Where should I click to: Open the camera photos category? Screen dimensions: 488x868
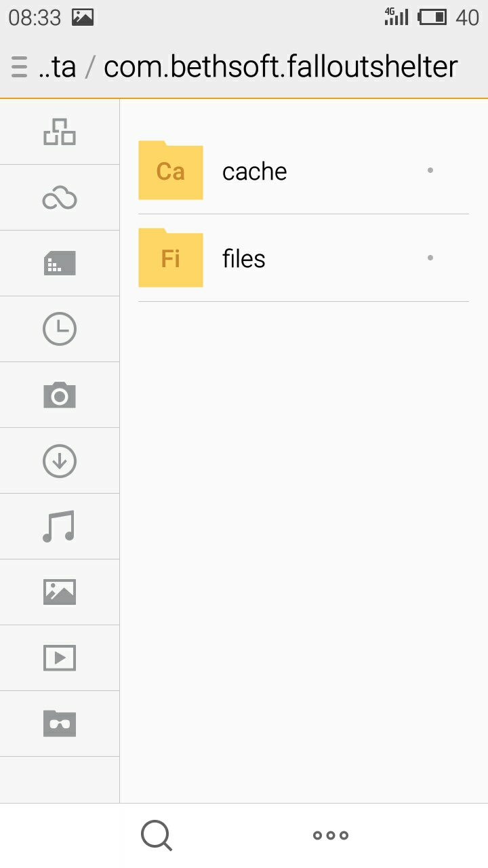click(x=60, y=395)
